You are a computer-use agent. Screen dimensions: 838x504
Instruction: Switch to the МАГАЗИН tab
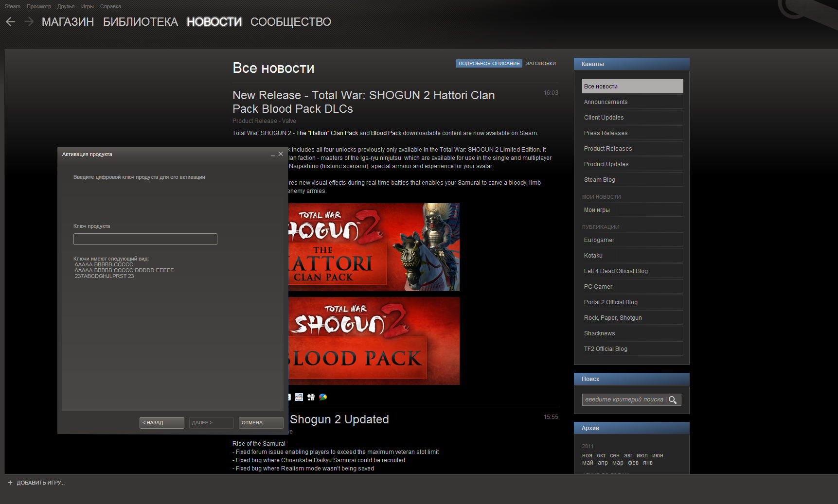(68, 22)
